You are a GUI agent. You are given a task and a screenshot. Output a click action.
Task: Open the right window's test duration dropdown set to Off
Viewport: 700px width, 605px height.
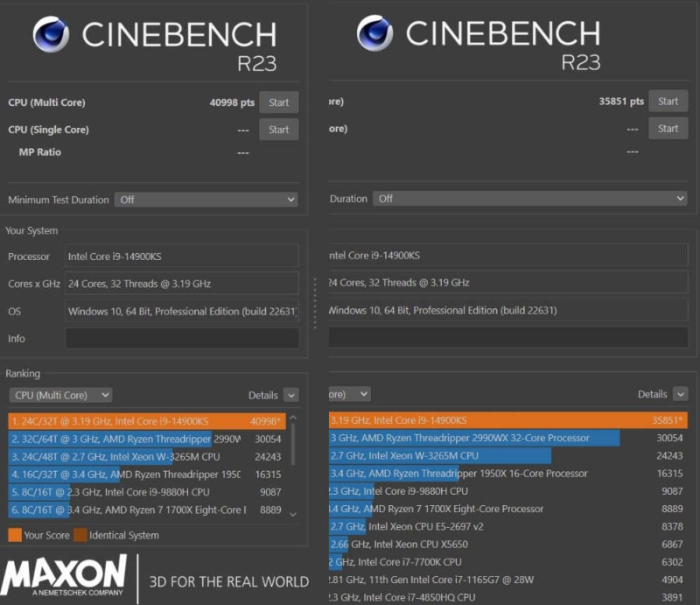coord(528,199)
